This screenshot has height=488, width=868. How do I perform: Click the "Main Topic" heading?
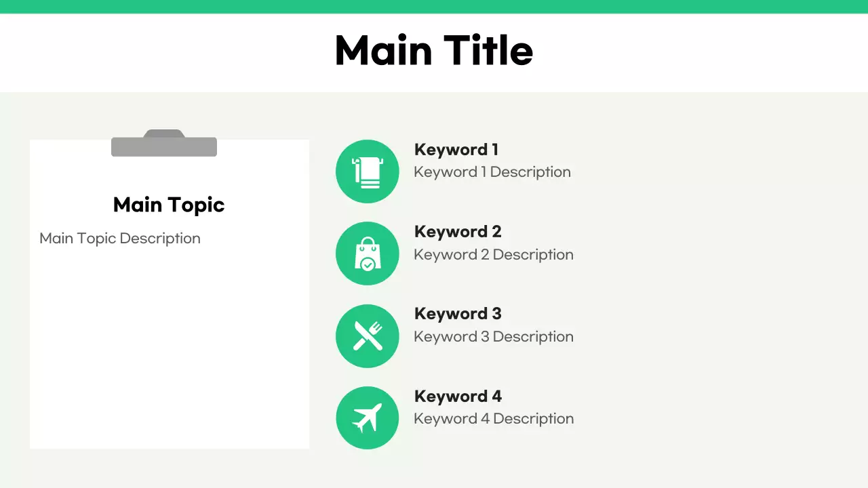[x=169, y=205]
